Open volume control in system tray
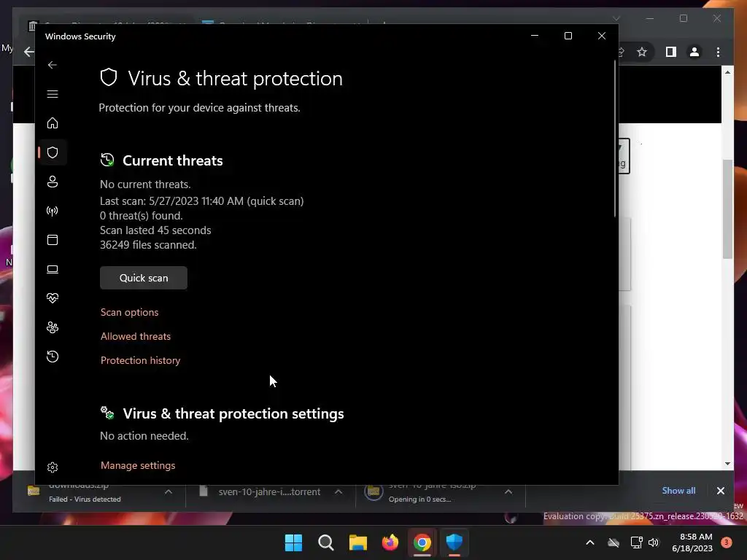Image resolution: width=747 pixels, height=560 pixels. coord(654,542)
